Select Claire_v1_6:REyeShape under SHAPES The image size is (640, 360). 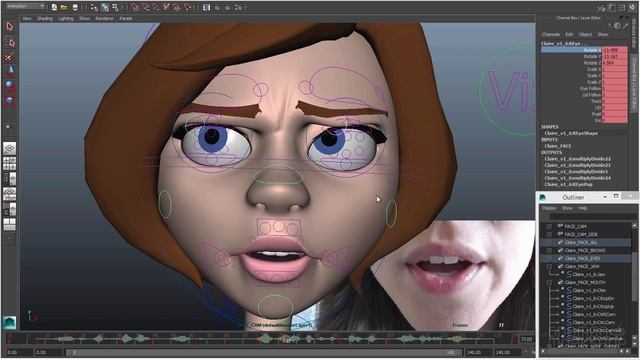[x=571, y=133]
